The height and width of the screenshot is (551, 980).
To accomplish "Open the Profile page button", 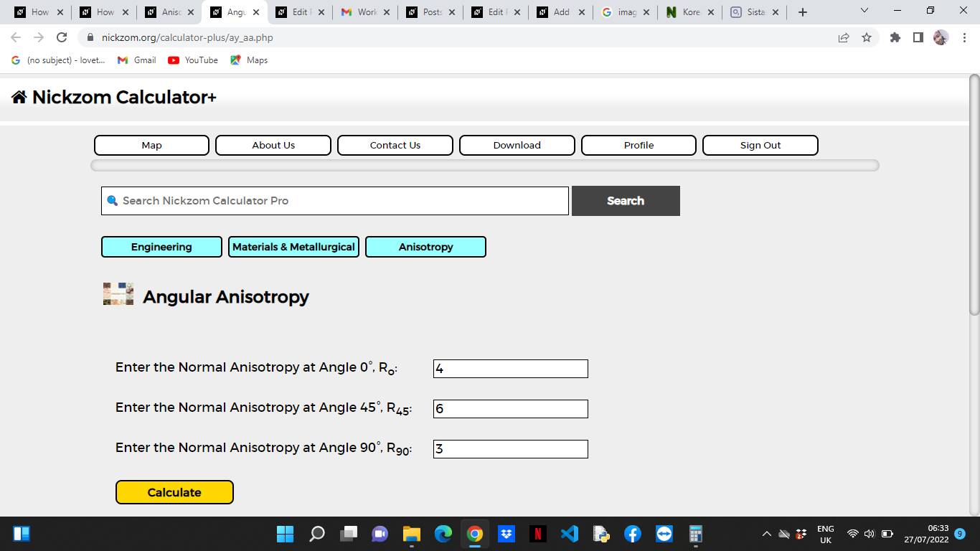I will [639, 145].
